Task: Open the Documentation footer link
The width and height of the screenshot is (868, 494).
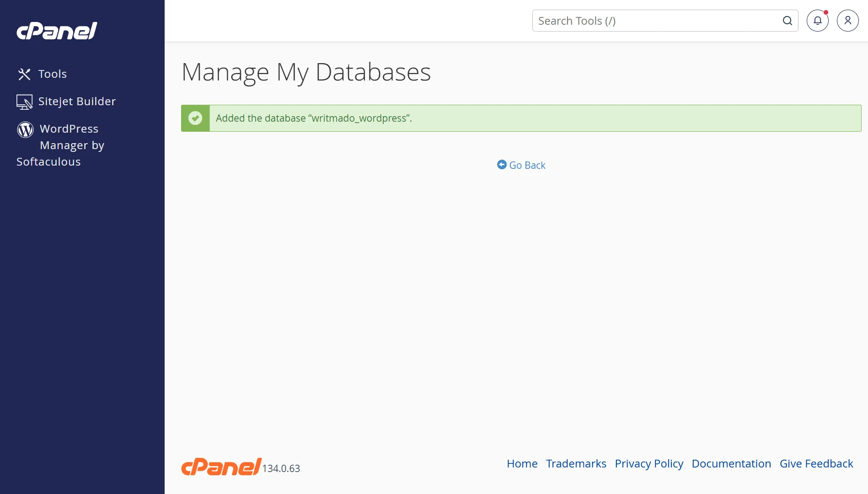Action: [x=731, y=463]
